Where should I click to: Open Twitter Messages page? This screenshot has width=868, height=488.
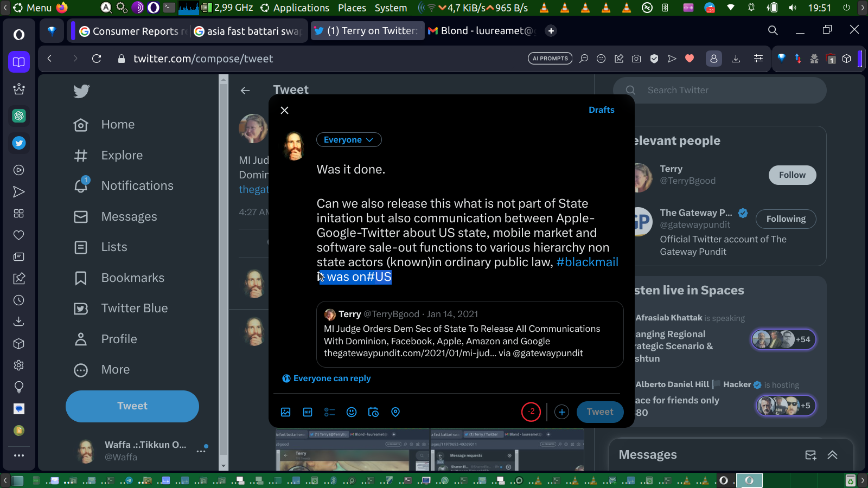point(116,217)
